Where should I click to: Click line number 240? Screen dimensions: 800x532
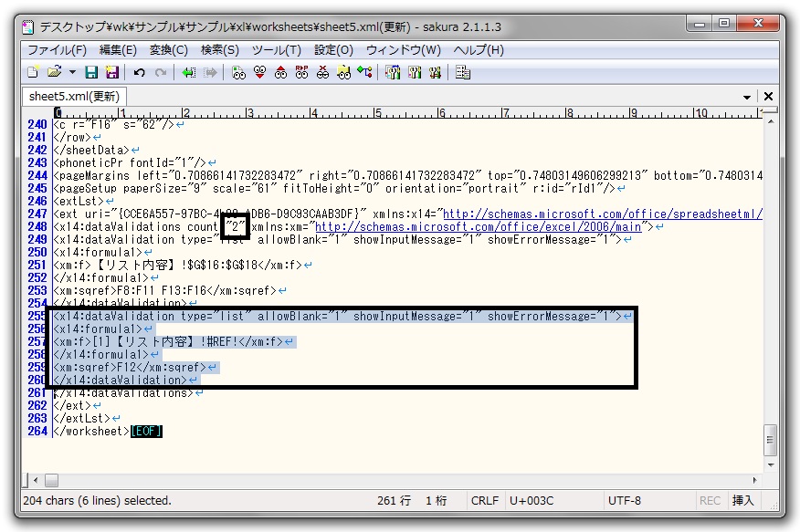[37, 124]
